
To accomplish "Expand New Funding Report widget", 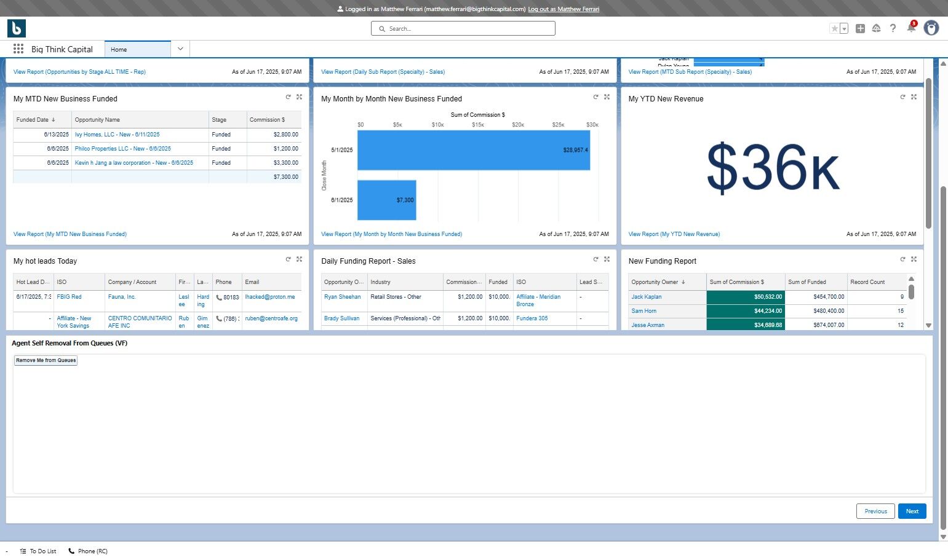I will [x=914, y=259].
